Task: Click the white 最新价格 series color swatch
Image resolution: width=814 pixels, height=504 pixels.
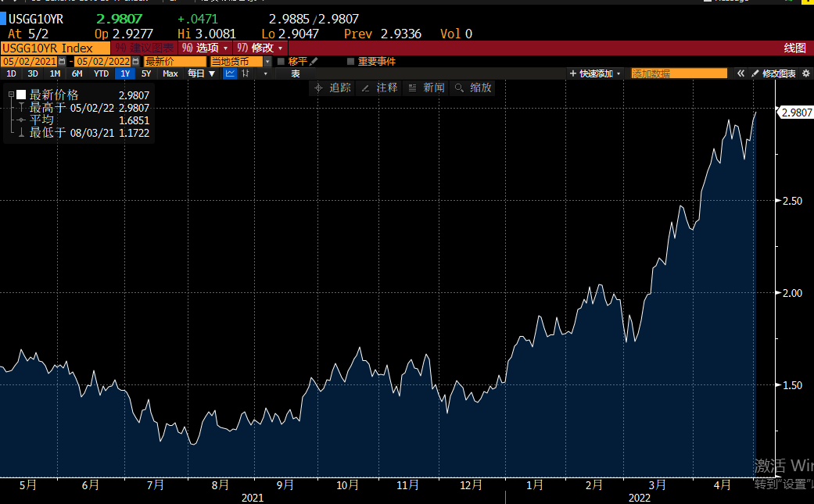Action: click(22, 95)
